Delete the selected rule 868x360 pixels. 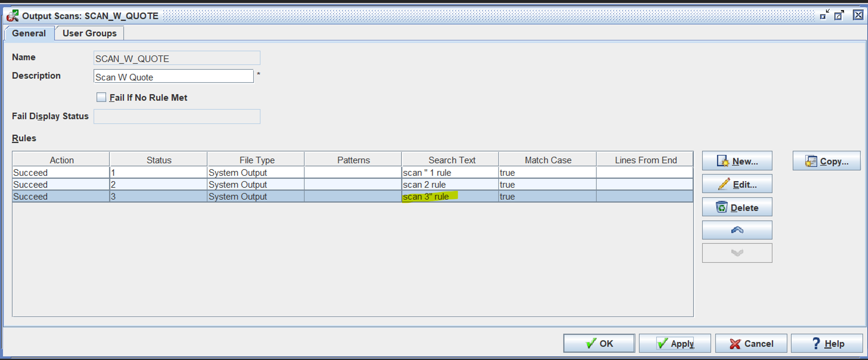(x=737, y=207)
